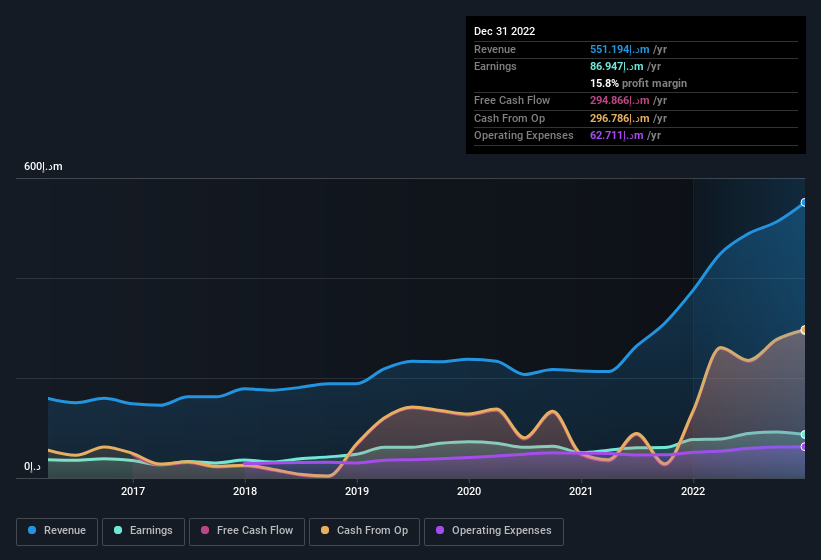Toggle the Free Cash Flow legend button

247,531
